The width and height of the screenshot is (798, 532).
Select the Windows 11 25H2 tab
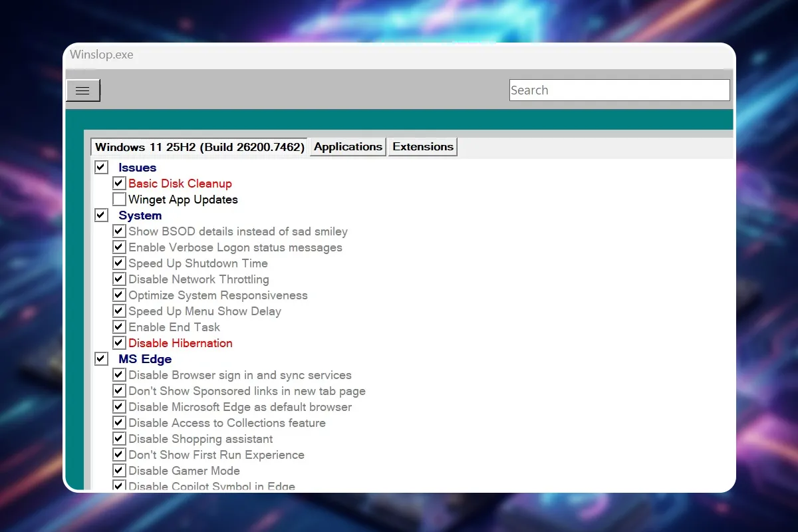(199, 146)
